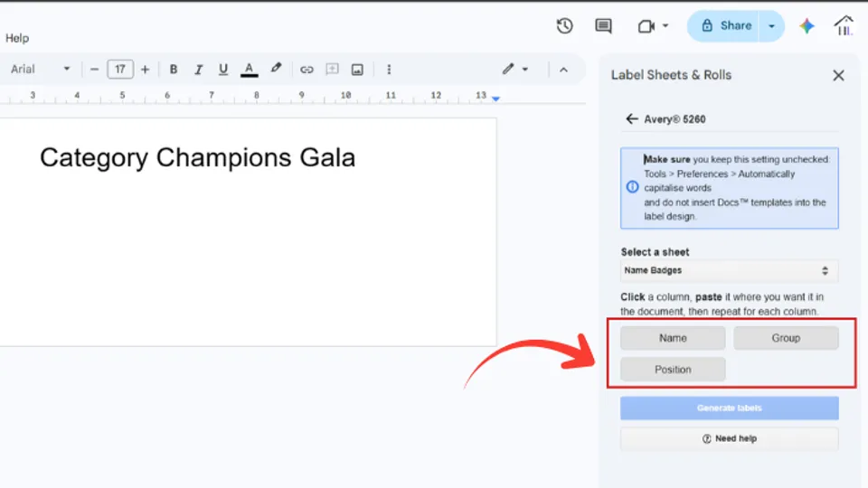Open Gemini sparkle icon
The height and width of the screenshot is (488, 868).
click(x=807, y=26)
